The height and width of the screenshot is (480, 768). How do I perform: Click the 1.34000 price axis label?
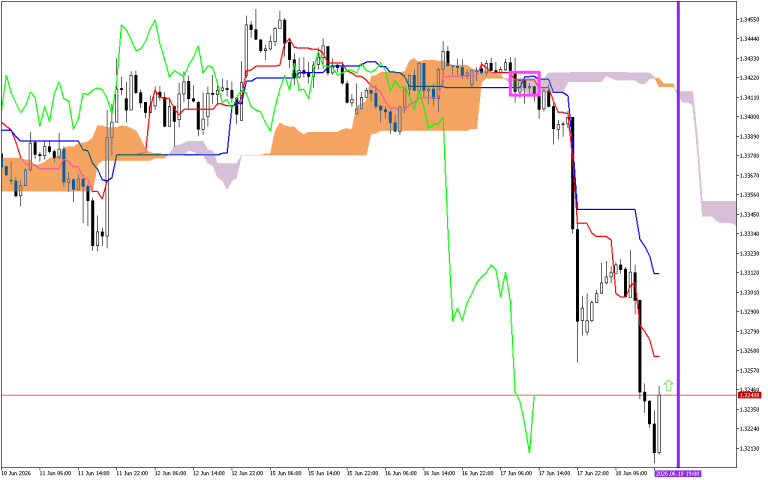click(x=750, y=117)
